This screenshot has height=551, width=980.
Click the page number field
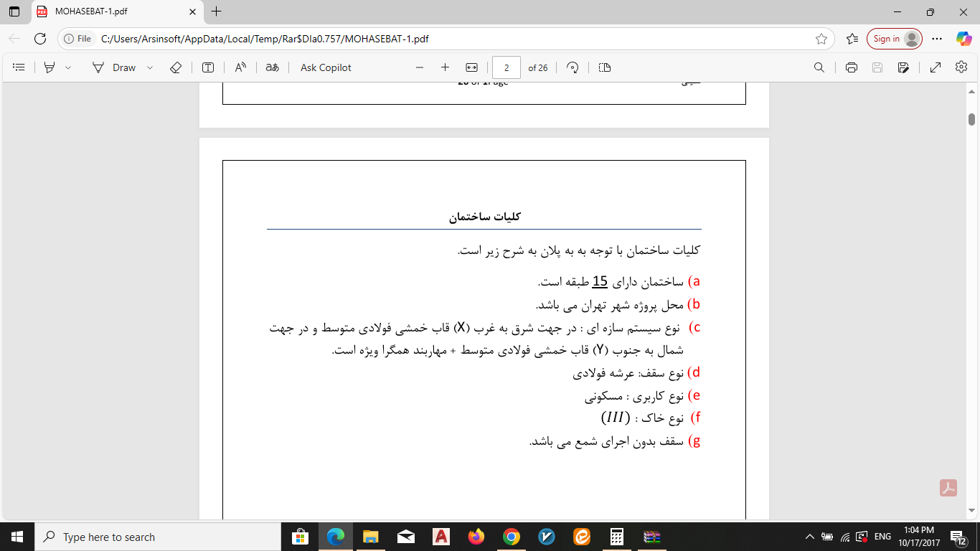(507, 67)
